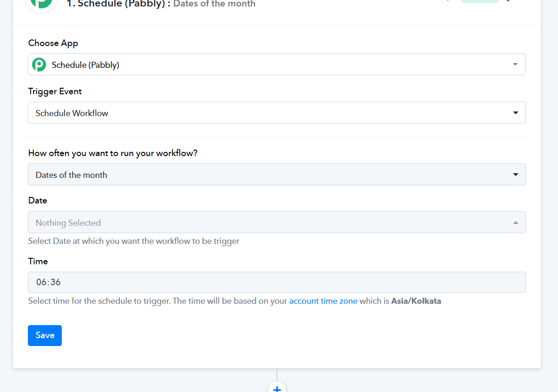Click the plus icon to add a step

[277, 388]
